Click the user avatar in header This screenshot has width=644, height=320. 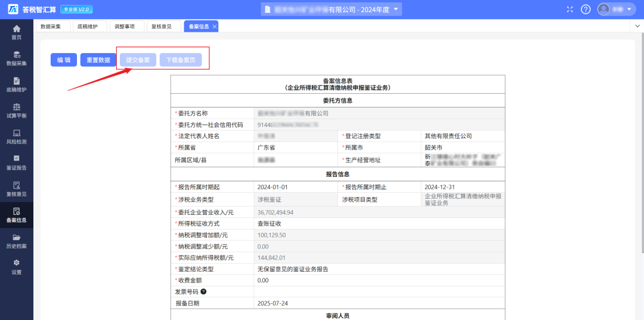coord(603,9)
